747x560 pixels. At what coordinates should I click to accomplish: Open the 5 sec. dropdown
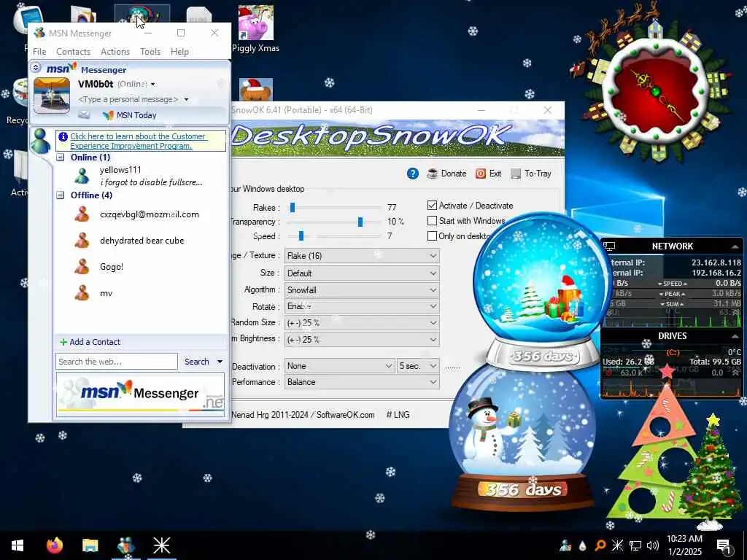[x=418, y=366]
